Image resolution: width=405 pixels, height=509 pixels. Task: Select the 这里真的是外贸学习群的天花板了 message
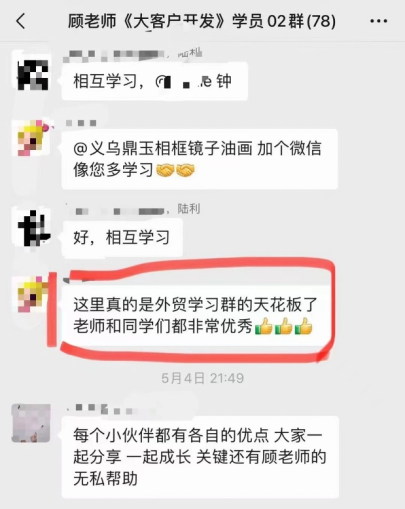[x=196, y=315]
